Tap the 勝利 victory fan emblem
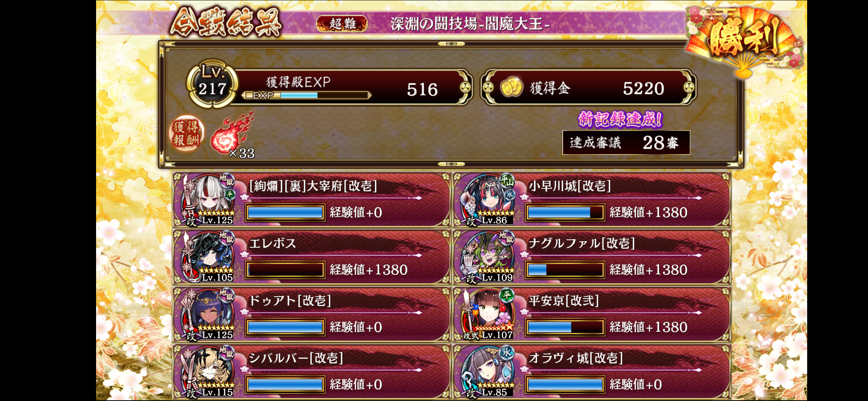This screenshot has width=868, height=401. 744,40
